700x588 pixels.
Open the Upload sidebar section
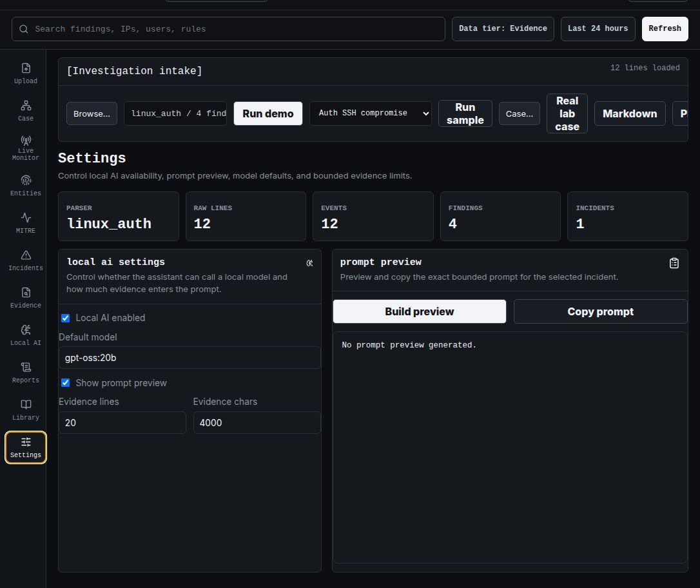(x=25, y=73)
